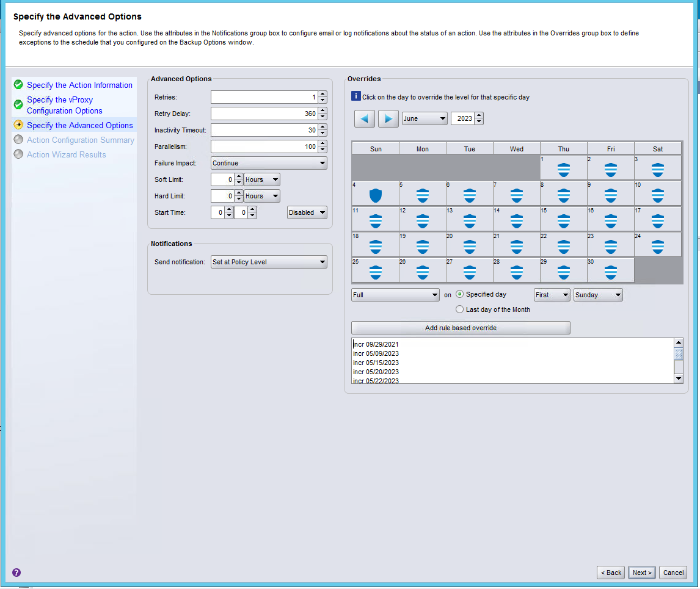Click the info icon in the Overrides box
The width and height of the screenshot is (700, 589).
pos(356,96)
